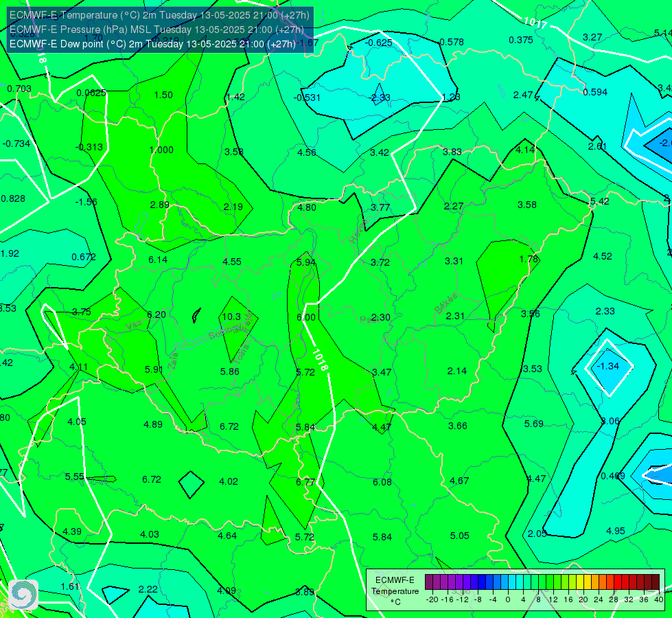Screen dimensions: 672x618
Task: Click the 0.469 map value
Action: (613, 476)
